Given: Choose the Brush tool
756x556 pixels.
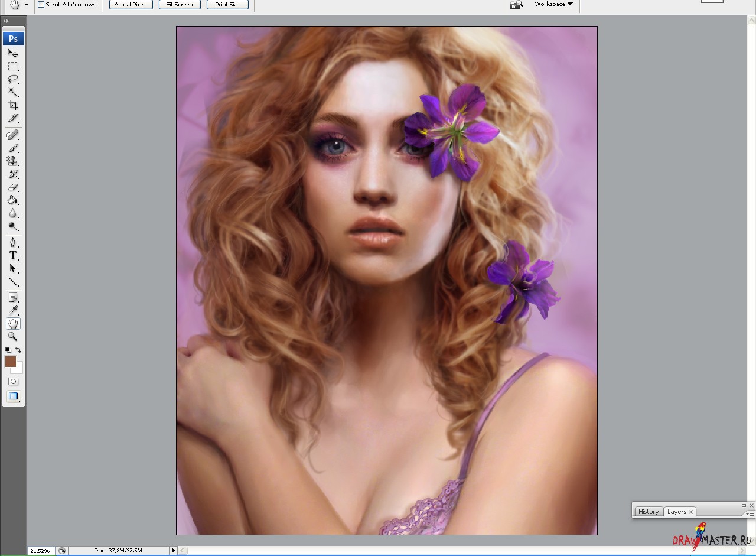Looking at the screenshot, I should (x=12, y=148).
